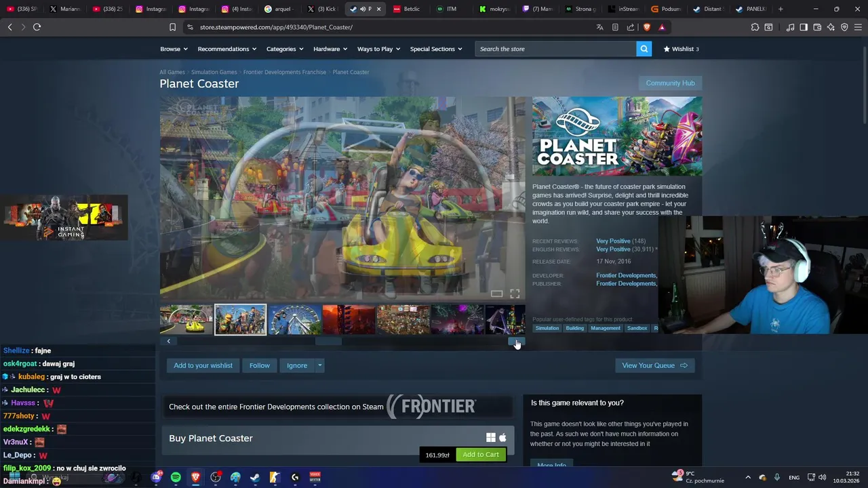This screenshot has width=868, height=488.
Task: Click the browser address bar URL
Action: pos(276,27)
